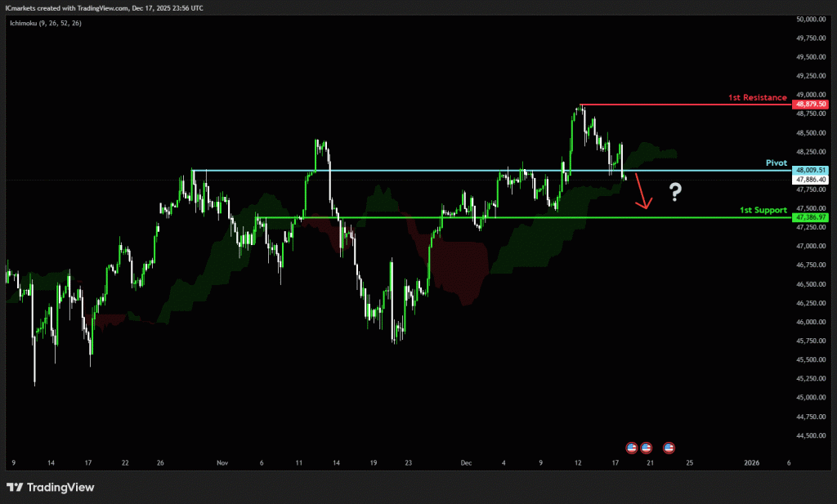
Task: Click the 1st Support text label
Action: pyautogui.click(x=763, y=211)
